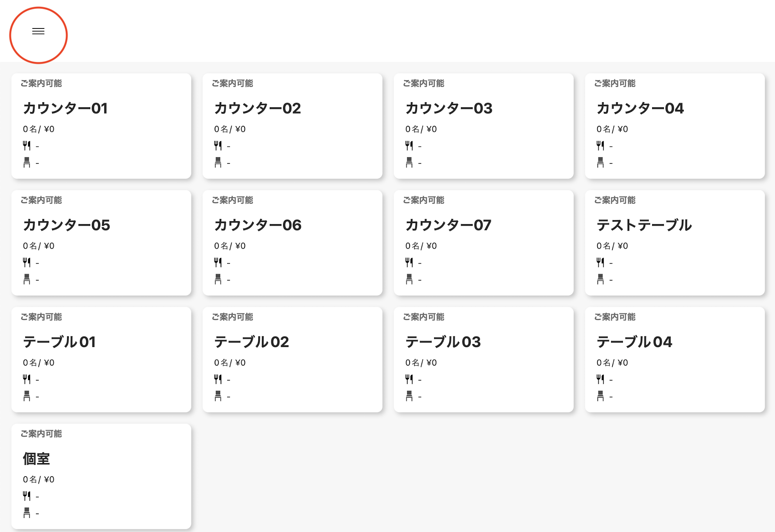Select the テーブル02 card title

(x=251, y=342)
